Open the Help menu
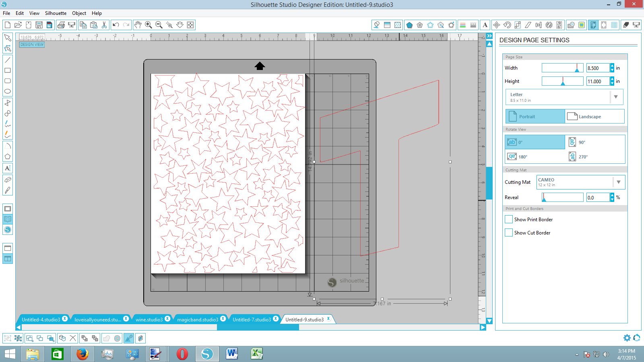The height and width of the screenshot is (362, 644). tap(97, 13)
